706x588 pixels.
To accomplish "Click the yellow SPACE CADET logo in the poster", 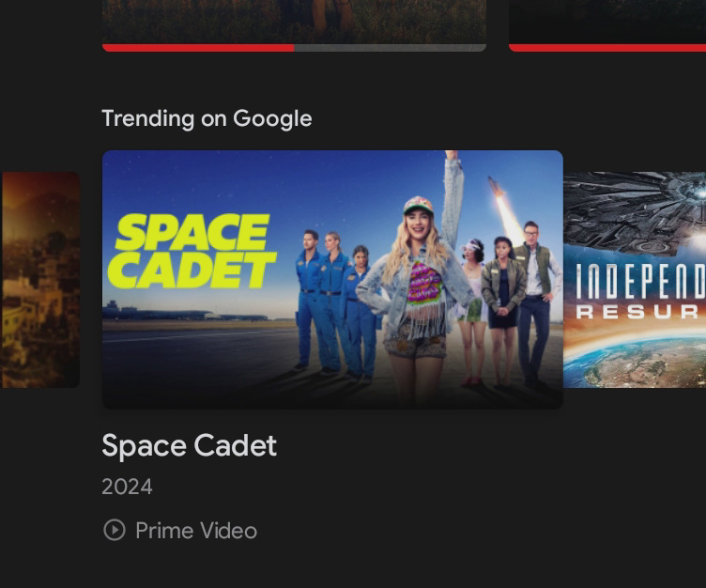I will pos(192,251).
